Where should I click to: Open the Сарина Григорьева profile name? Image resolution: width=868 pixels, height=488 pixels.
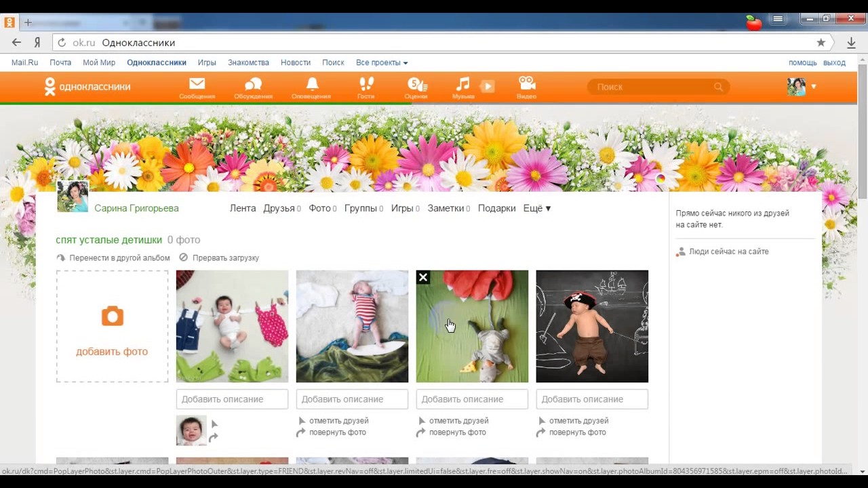point(136,208)
